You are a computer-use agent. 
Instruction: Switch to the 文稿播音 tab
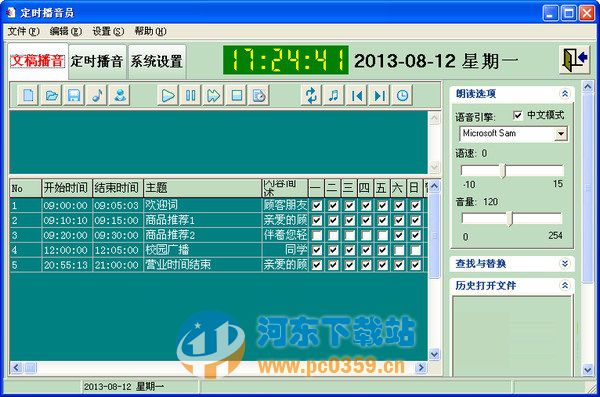(x=38, y=61)
